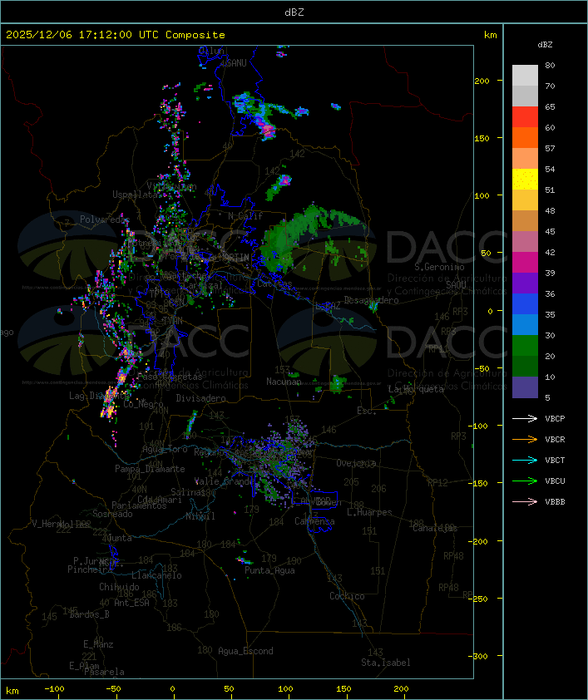
Task: Click the 2025/12/06 17:12:00 UTC Composite timestamp
Action: 116,35
